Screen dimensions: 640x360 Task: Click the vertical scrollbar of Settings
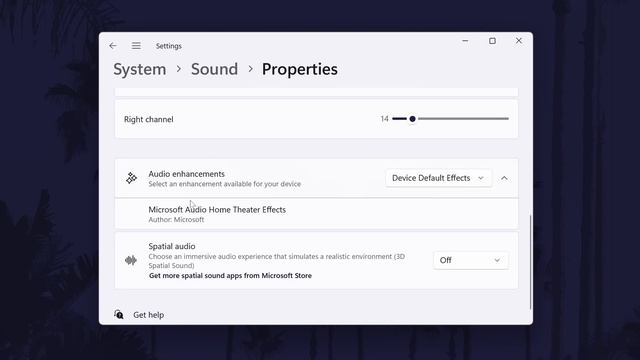[530, 262]
